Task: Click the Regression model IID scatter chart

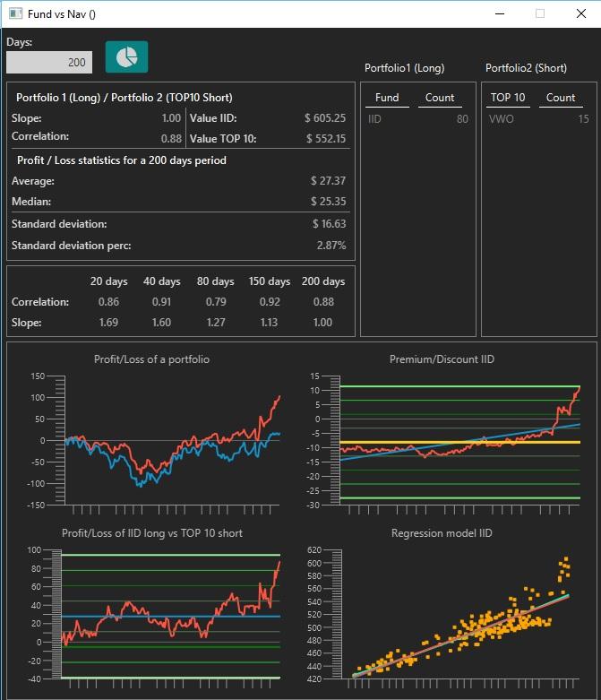Action: click(x=442, y=609)
